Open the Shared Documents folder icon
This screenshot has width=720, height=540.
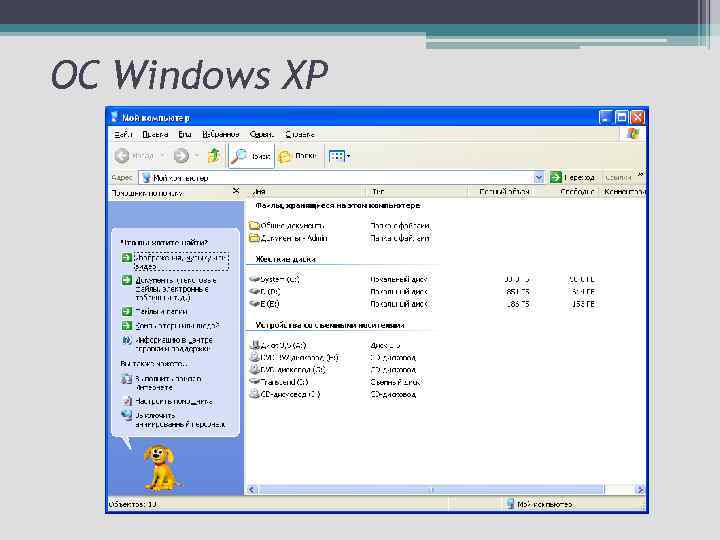(x=254, y=225)
